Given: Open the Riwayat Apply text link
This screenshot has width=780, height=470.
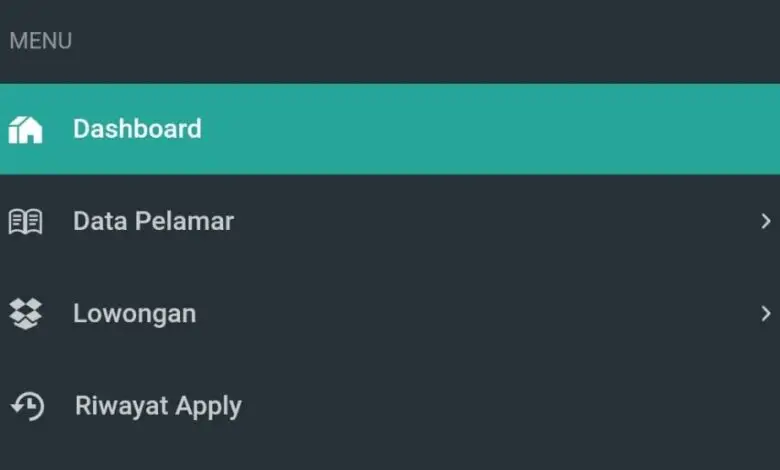Looking at the screenshot, I should point(158,406).
